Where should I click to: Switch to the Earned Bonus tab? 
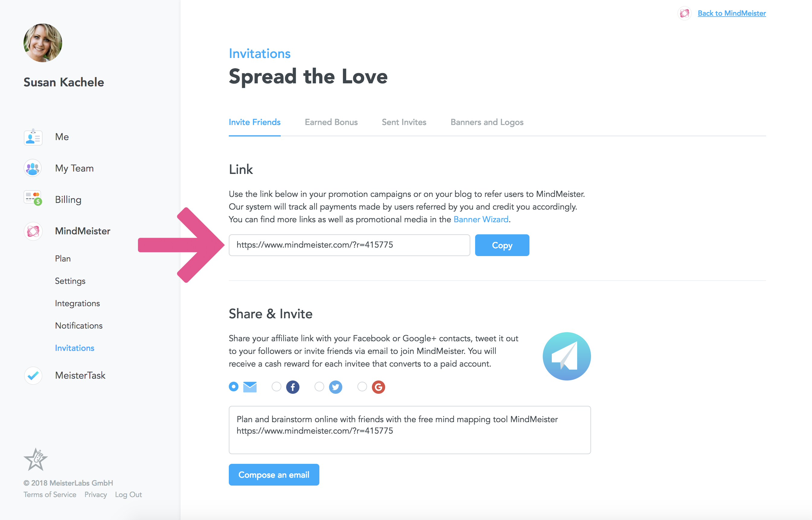pyautogui.click(x=330, y=122)
